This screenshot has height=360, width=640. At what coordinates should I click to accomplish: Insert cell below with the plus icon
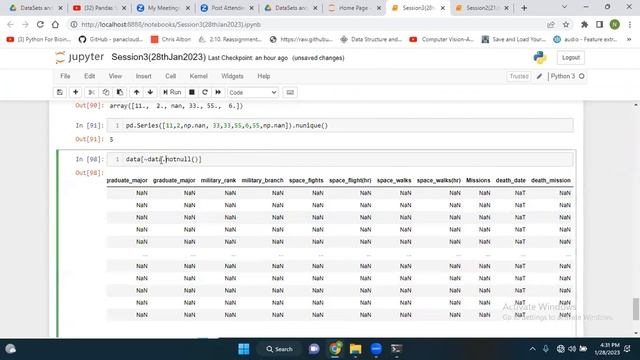(x=76, y=92)
